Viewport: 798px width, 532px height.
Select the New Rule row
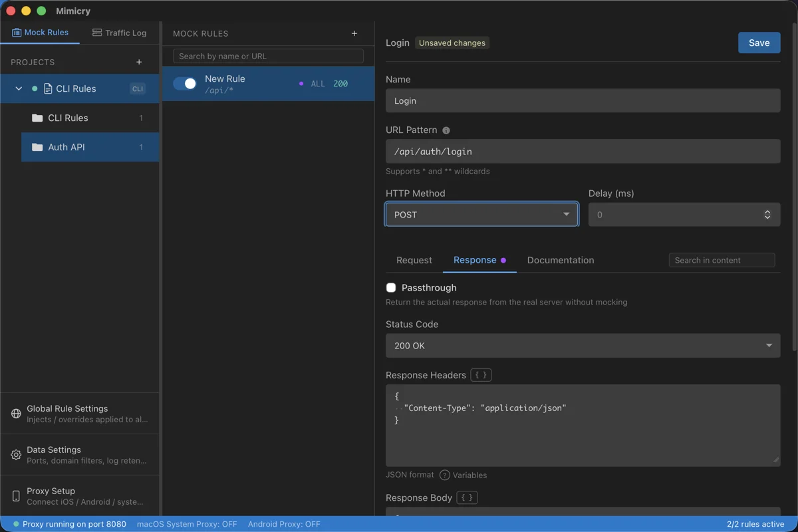[269, 83]
